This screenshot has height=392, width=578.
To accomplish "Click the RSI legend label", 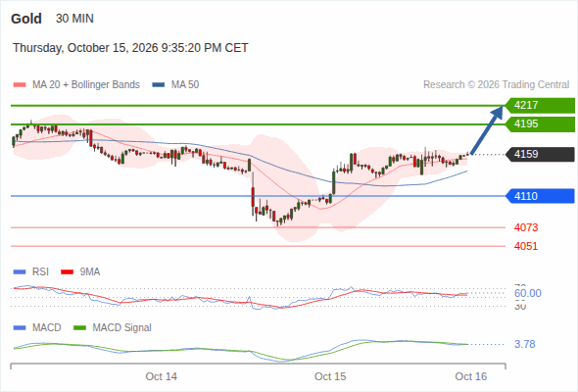I will pyautogui.click(x=40, y=272).
